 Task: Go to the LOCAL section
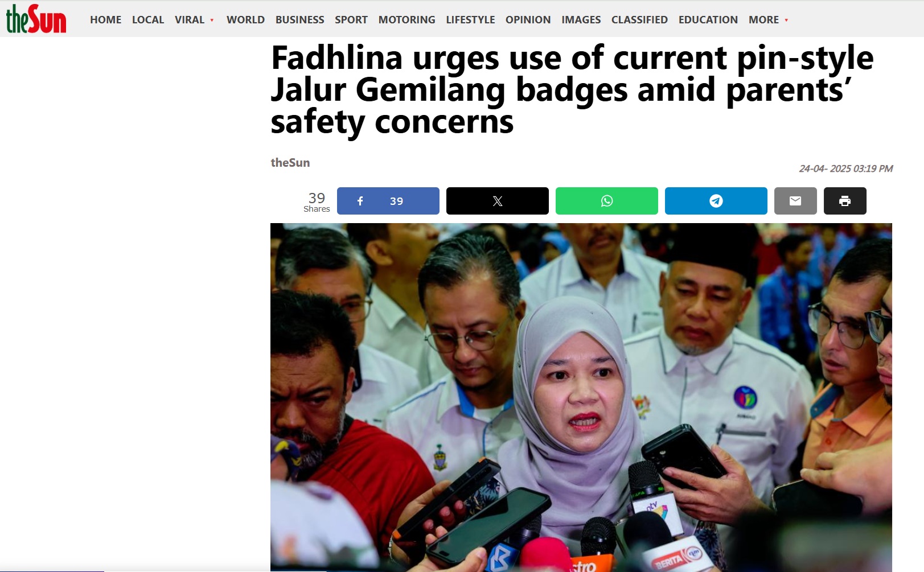(x=148, y=20)
